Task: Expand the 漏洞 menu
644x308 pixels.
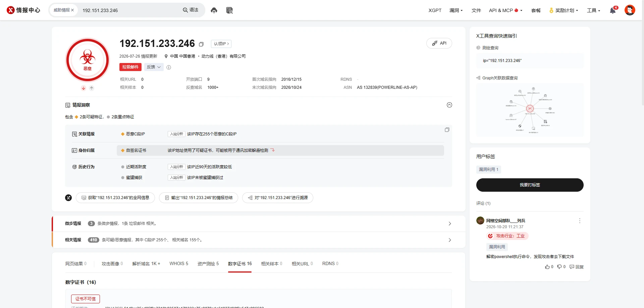Action: [456, 10]
